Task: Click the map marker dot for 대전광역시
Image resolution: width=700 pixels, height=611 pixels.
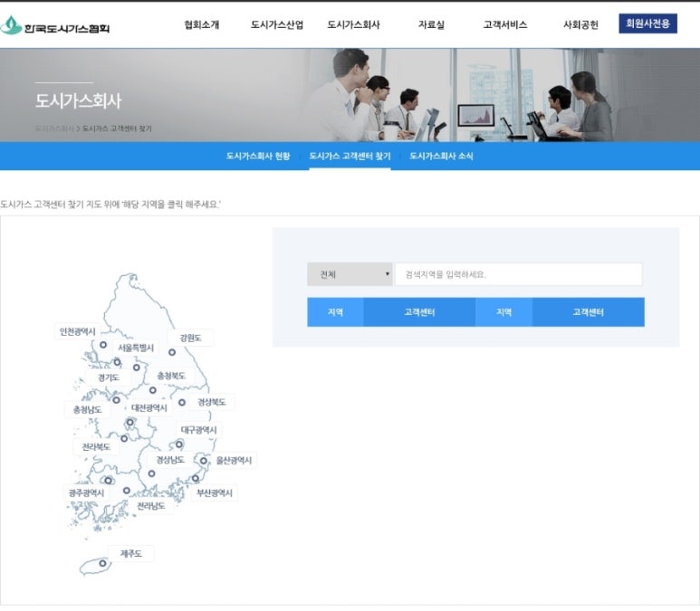Action: click(129, 422)
